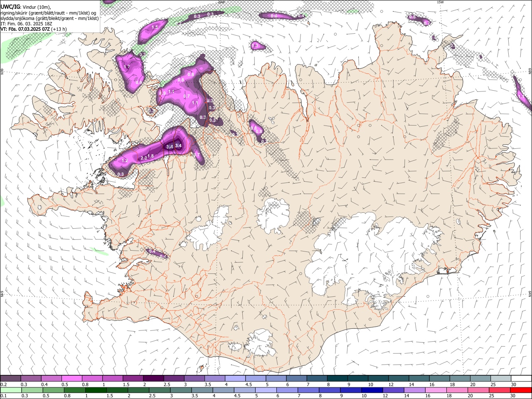Image resolution: width=532 pixels, height=399 pixels.
Task: Click the bright red 30 swatch in lower legend
Action: [520, 390]
